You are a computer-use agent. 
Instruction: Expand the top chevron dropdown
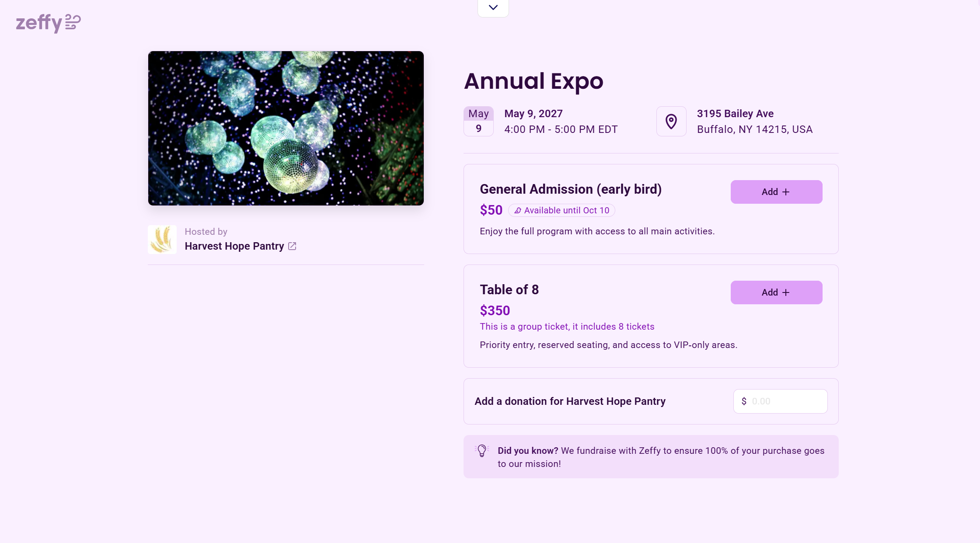(493, 7)
